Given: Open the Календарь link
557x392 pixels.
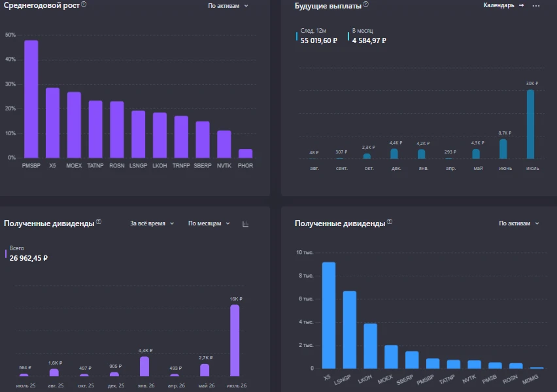Looking at the screenshot, I should 499,5.
